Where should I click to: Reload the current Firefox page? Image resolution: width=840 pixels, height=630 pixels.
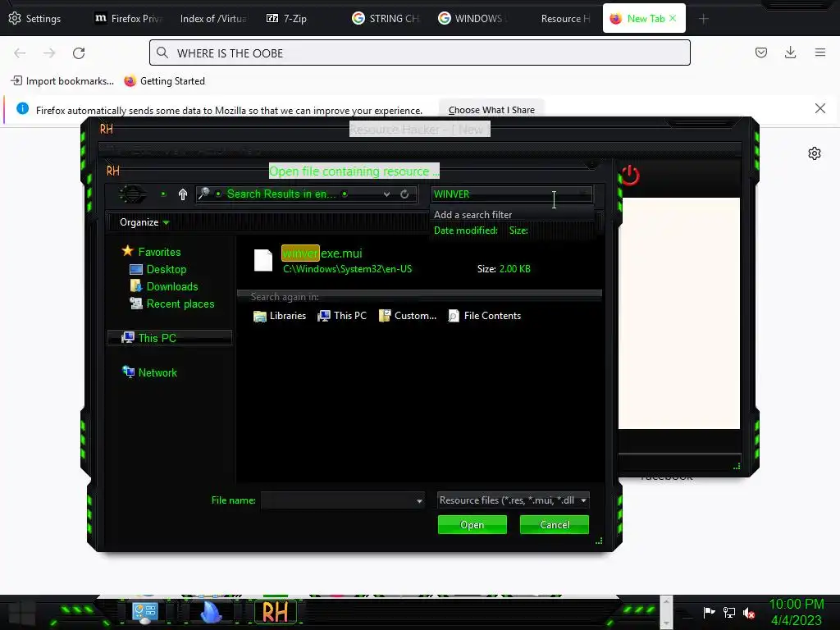coord(79,53)
